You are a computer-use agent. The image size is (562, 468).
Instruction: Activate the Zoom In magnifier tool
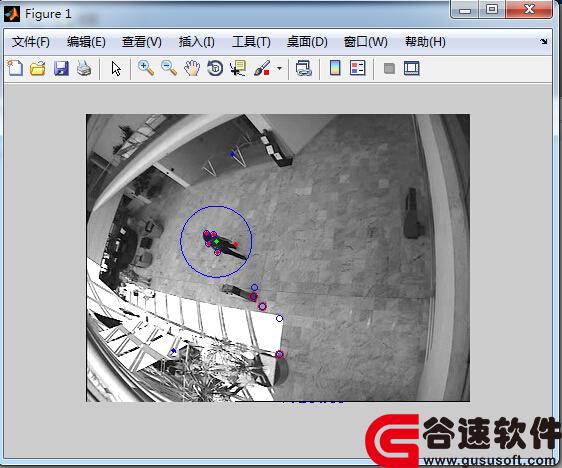tap(146, 68)
